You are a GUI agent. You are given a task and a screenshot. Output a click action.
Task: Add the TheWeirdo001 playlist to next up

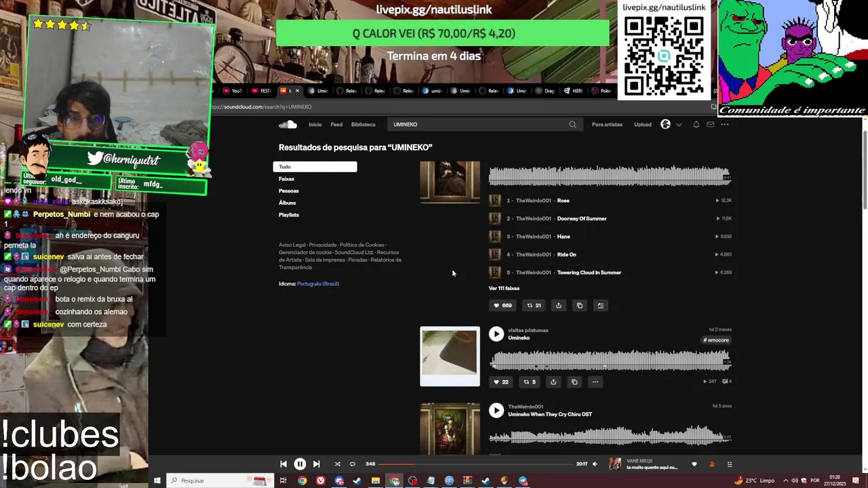point(600,306)
